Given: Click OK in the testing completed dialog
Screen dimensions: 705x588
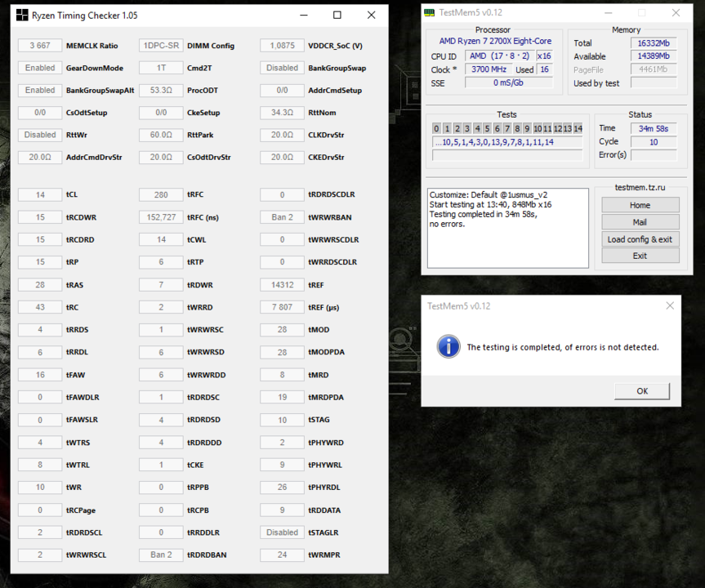Looking at the screenshot, I should pyautogui.click(x=642, y=391).
